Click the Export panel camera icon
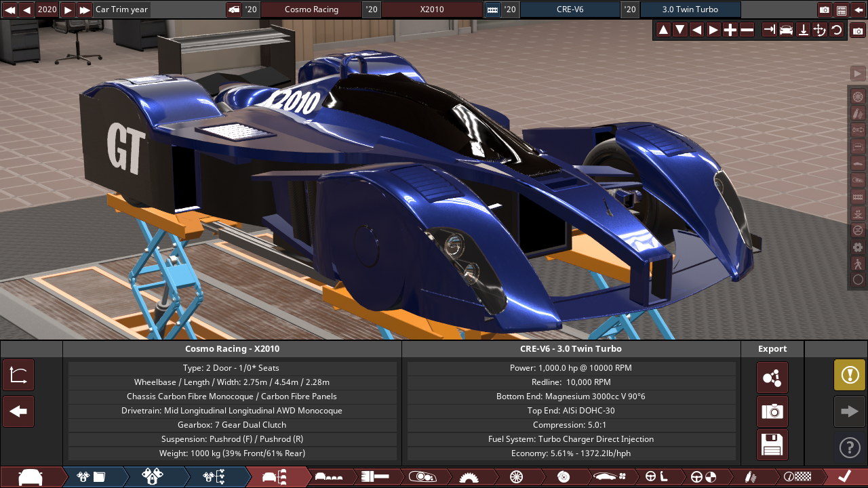The image size is (868, 488). pyautogui.click(x=772, y=411)
